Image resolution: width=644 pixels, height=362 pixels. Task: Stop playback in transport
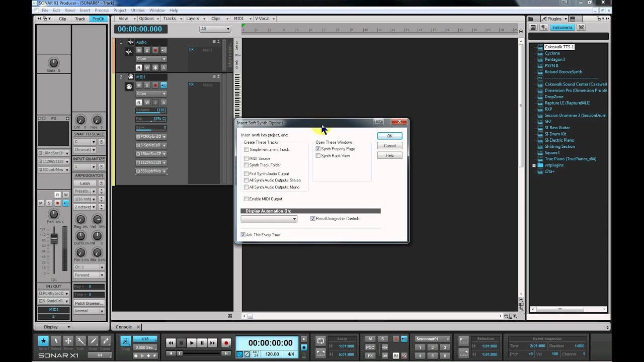[x=181, y=343]
